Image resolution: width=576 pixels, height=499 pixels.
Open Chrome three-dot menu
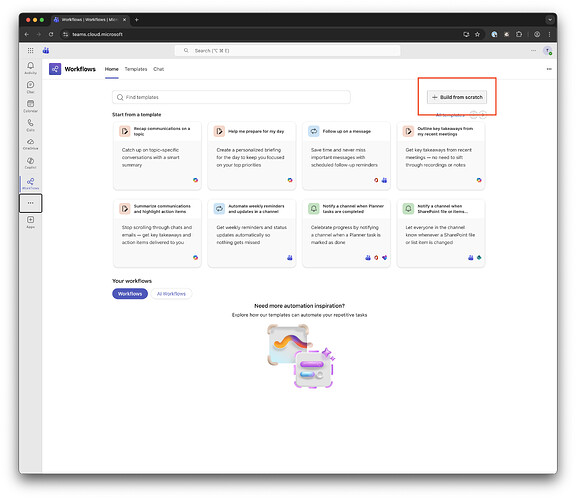pyautogui.click(x=549, y=34)
